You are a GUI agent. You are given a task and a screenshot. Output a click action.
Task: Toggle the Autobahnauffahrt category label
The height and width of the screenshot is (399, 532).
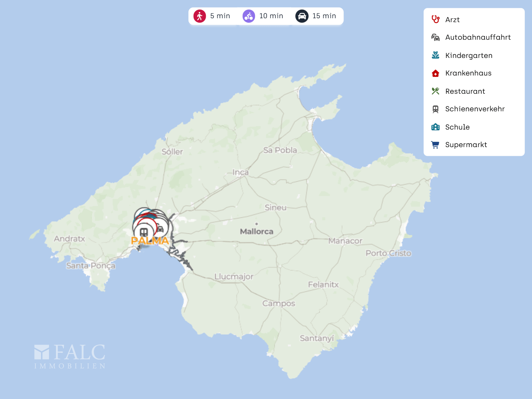(478, 37)
